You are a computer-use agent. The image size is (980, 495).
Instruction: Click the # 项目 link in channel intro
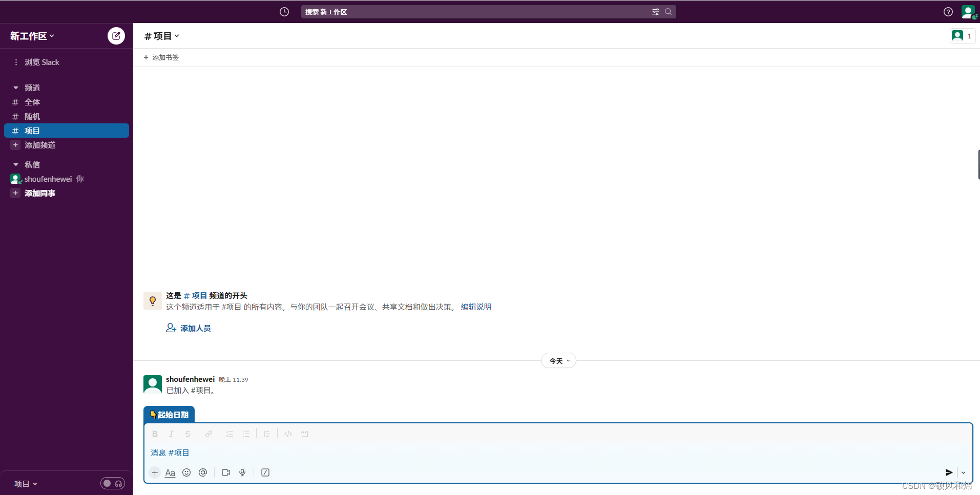pos(195,295)
